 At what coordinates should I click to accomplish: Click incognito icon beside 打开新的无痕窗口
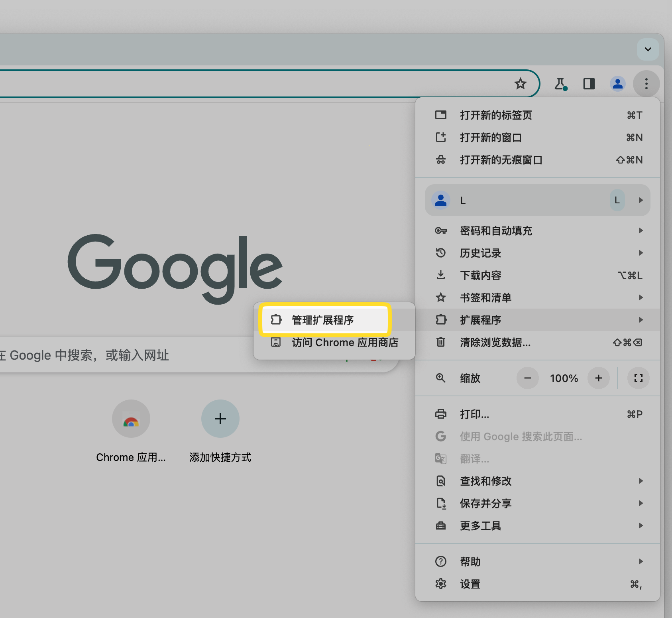click(x=441, y=160)
